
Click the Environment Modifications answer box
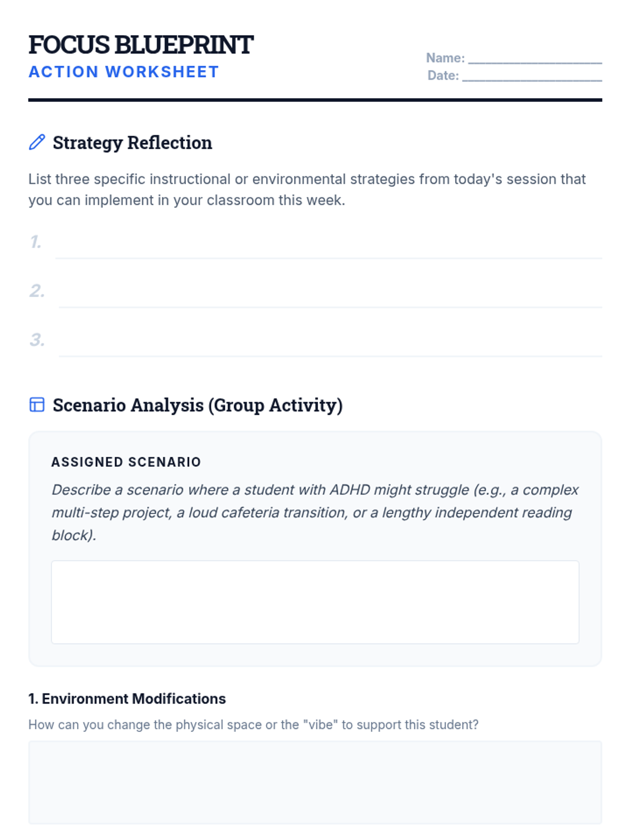tap(315, 782)
